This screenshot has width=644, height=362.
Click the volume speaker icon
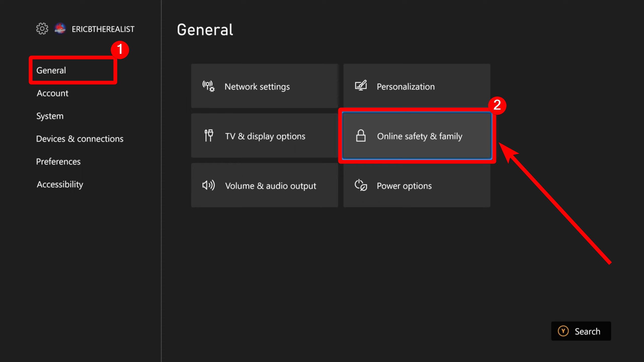pyautogui.click(x=209, y=185)
